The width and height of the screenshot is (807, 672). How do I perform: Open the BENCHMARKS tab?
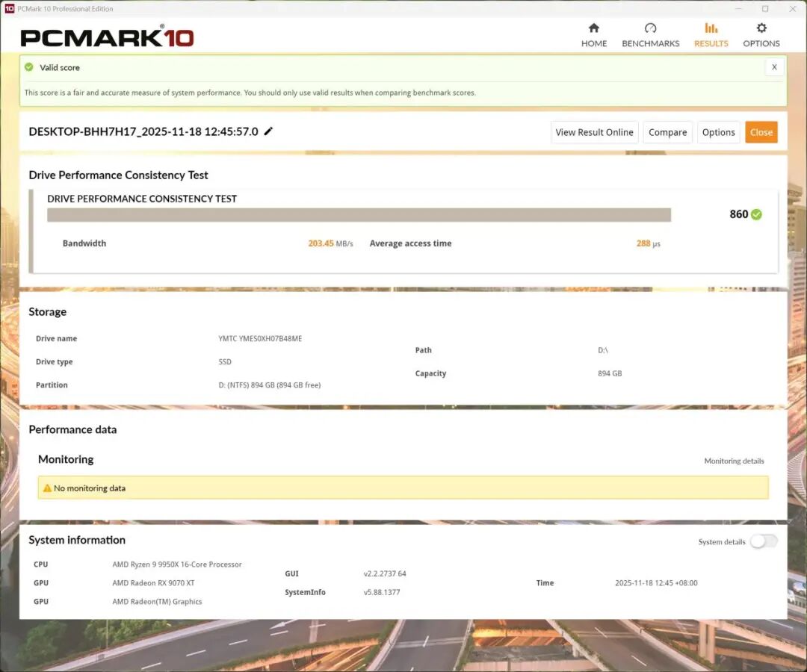point(650,35)
